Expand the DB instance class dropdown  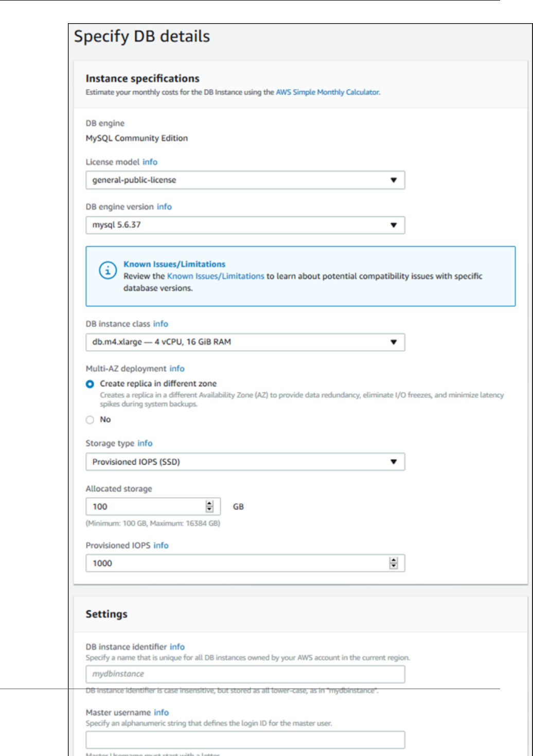[x=245, y=342]
